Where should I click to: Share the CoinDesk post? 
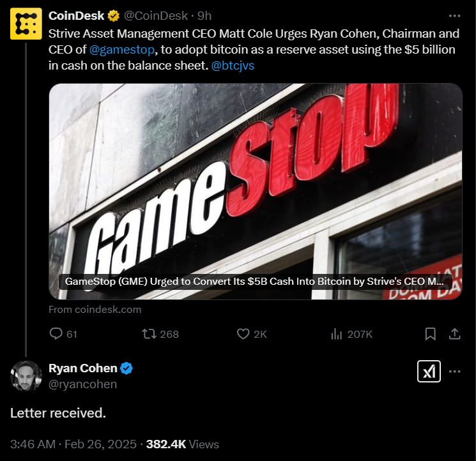pos(454,334)
